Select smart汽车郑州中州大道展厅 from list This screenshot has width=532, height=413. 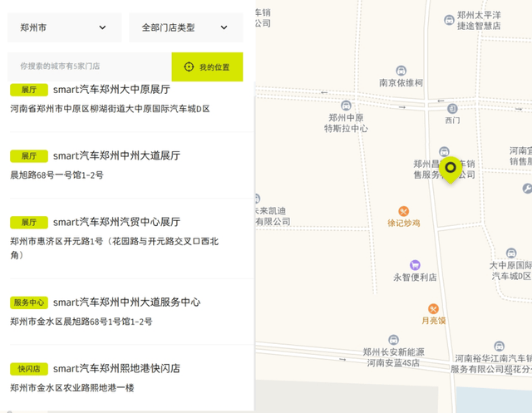[116, 155]
